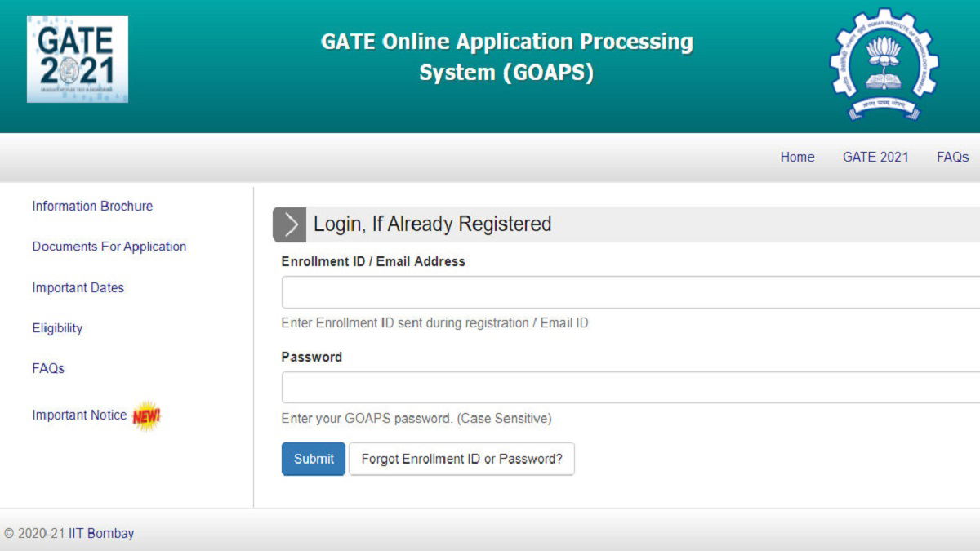Focus the Enrollment ID / Email Address field
Image resolution: width=980 pixels, height=551 pixels.
click(x=630, y=292)
